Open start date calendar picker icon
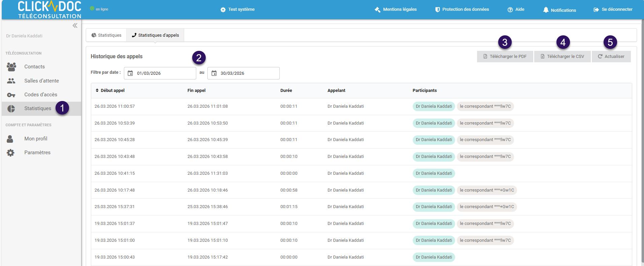 [130, 73]
